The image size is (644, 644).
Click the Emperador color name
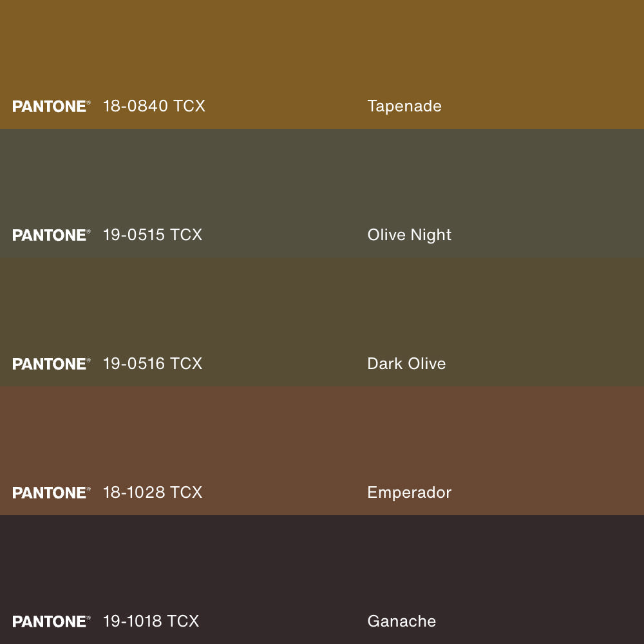pos(410,493)
